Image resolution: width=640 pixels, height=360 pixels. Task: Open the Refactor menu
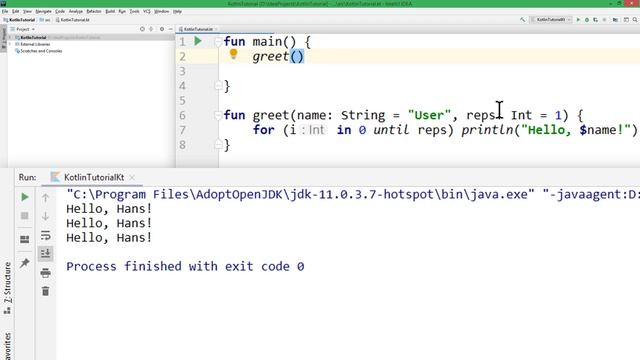pos(94,12)
